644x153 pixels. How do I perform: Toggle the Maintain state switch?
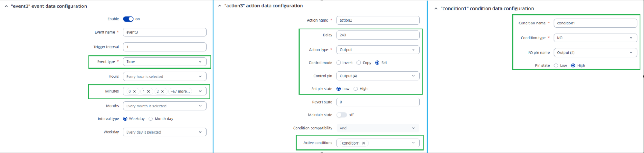(x=341, y=115)
